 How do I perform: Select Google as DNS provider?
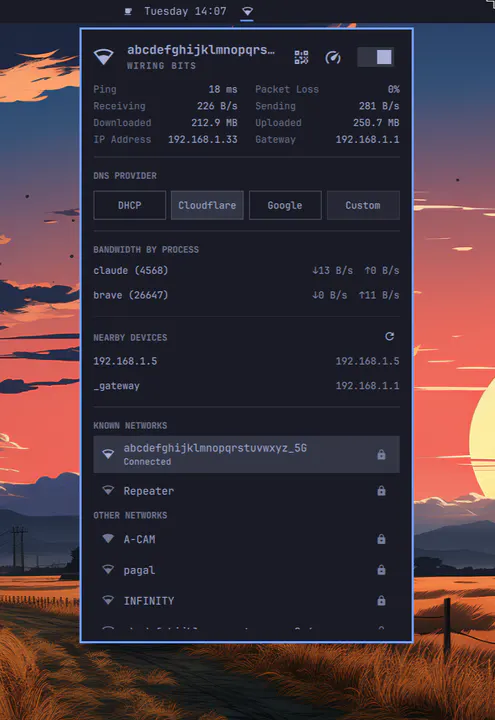(x=285, y=205)
